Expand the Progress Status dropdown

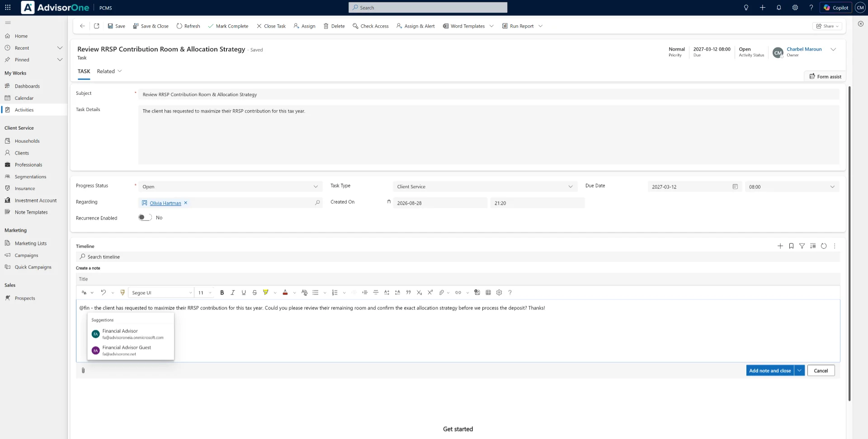(231, 187)
